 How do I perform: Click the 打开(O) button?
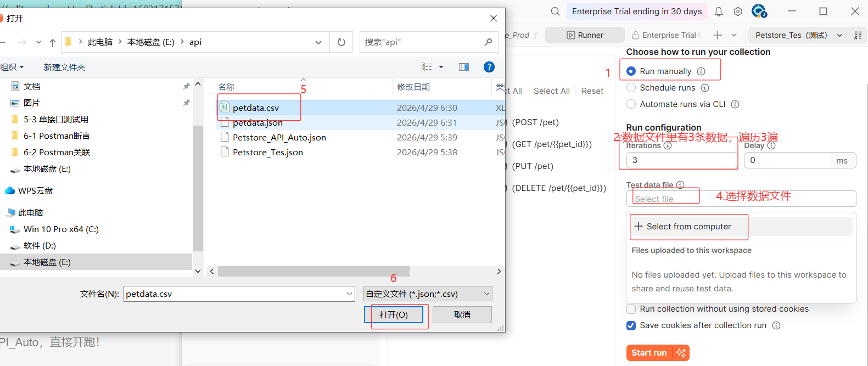[x=394, y=314]
